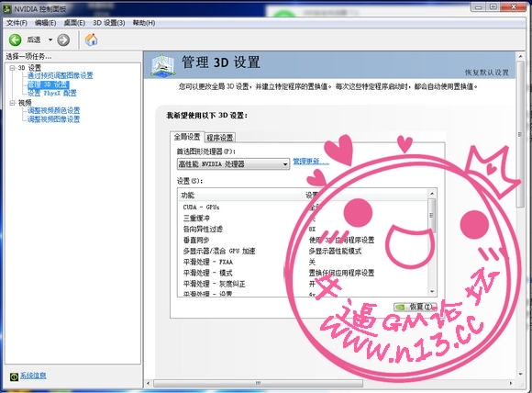The height and width of the screenshot is (393, 532).
Task: Minimize the NVIDIA control panel window
Action: [x=479, y=7]
